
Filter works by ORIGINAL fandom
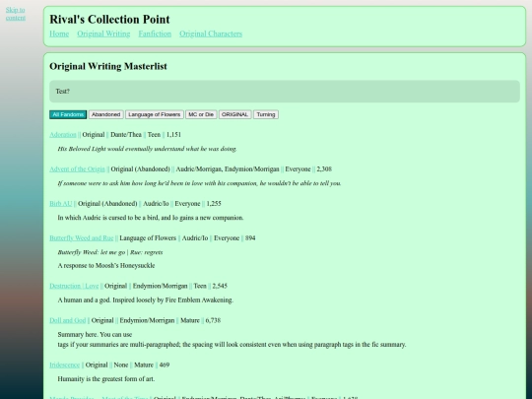pos(234,114)
